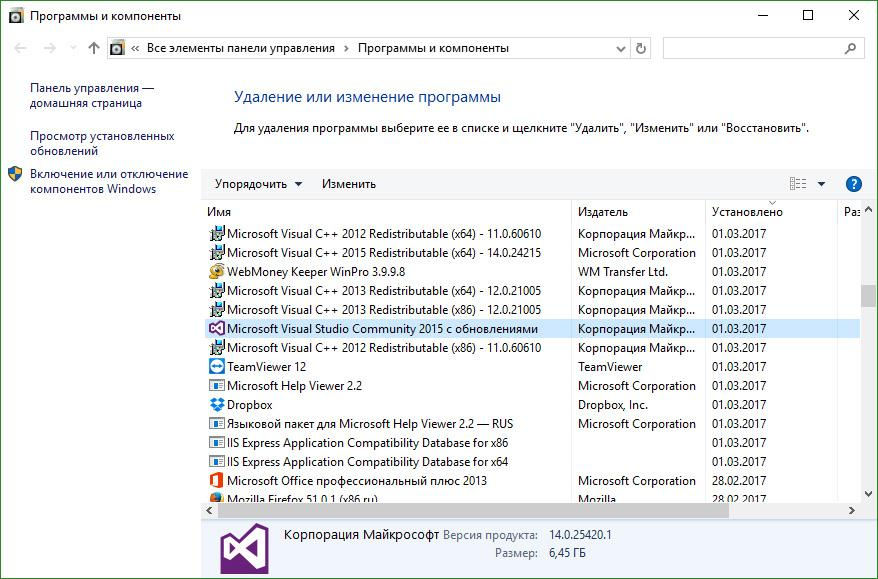Screen dimensions: 878x579
Task: Open view installed updates link
Action: coord(102,143)
